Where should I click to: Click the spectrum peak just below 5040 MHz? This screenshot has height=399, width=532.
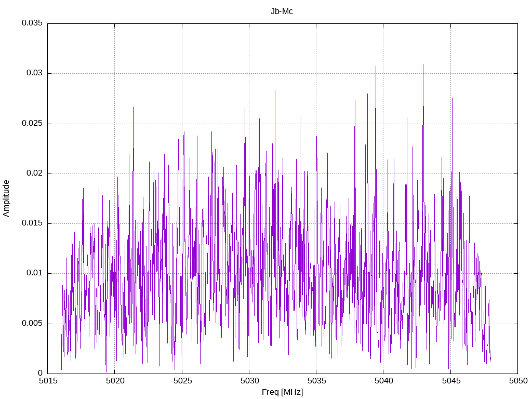(376, 67)
